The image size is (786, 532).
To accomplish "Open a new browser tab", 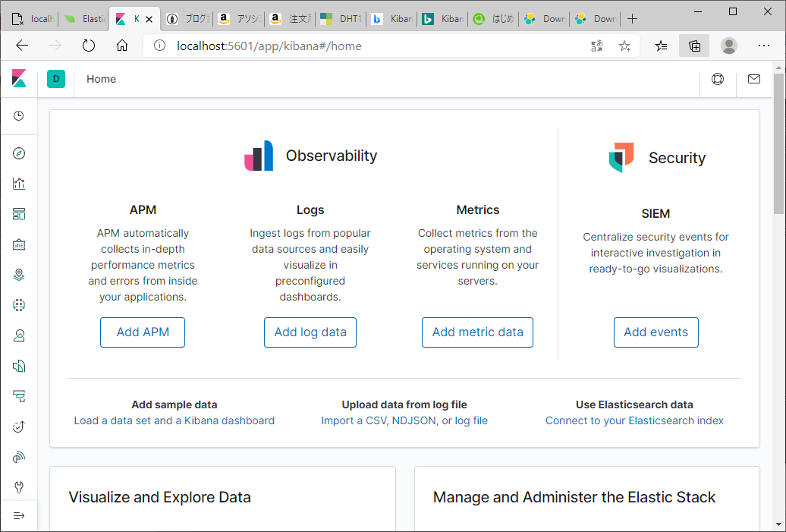I will tap(633, 19).
